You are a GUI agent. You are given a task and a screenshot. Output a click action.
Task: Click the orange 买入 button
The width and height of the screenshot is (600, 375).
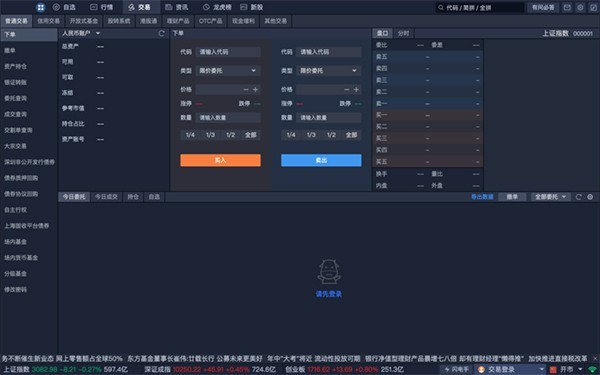[x=220, y=160]
